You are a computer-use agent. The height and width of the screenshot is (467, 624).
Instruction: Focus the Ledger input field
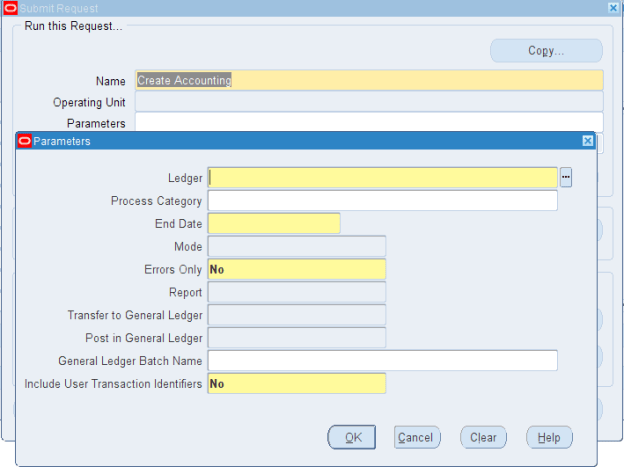pos(382,178)
